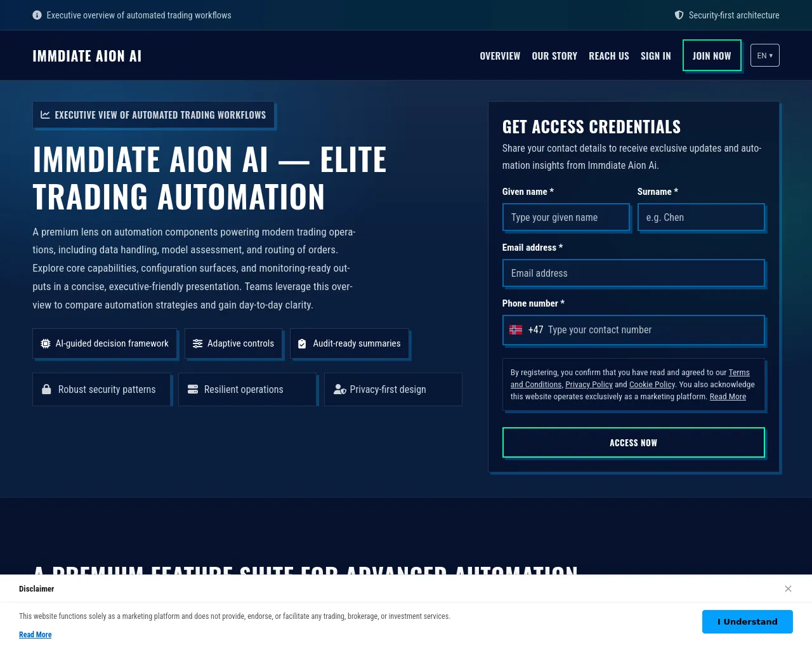
Task: Open the Privacy Policy link
Action: (x=589, y=385)
